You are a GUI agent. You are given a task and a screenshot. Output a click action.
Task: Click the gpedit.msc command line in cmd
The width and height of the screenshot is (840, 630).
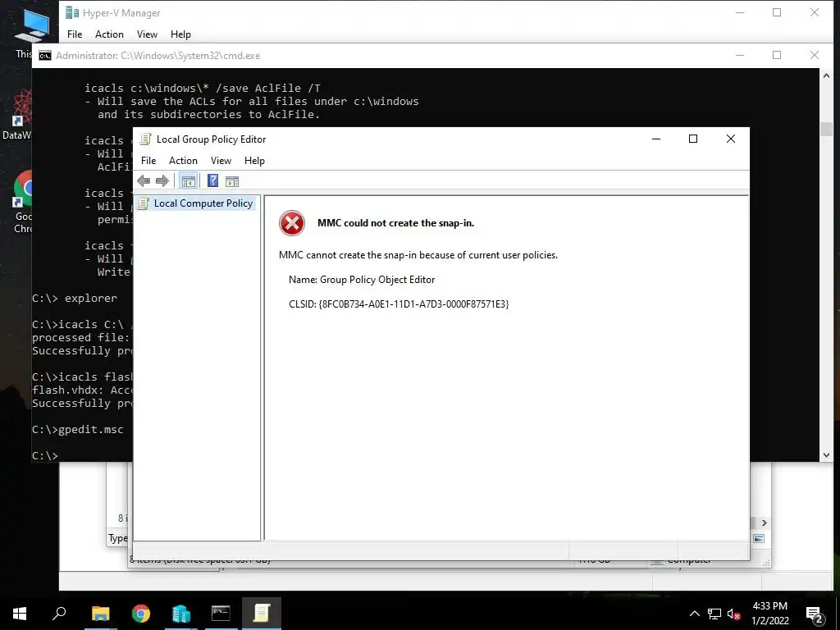point(78,430)
